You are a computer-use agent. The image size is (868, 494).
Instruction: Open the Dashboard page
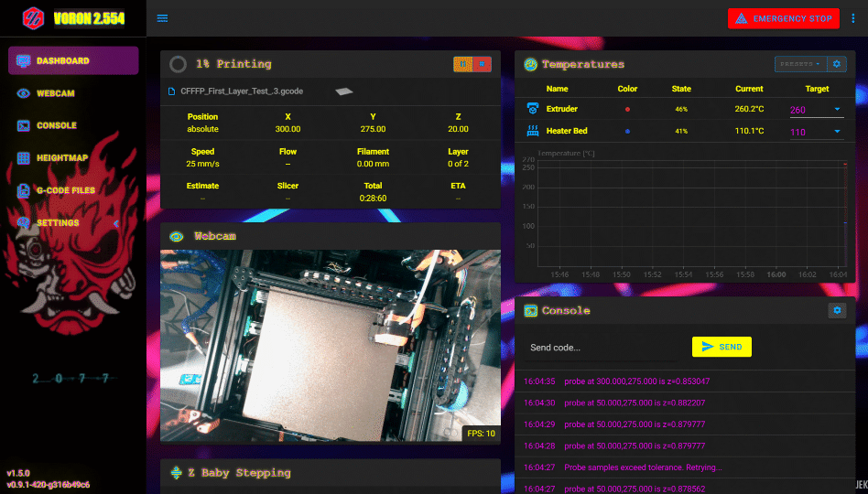click(x=73, y=61)
